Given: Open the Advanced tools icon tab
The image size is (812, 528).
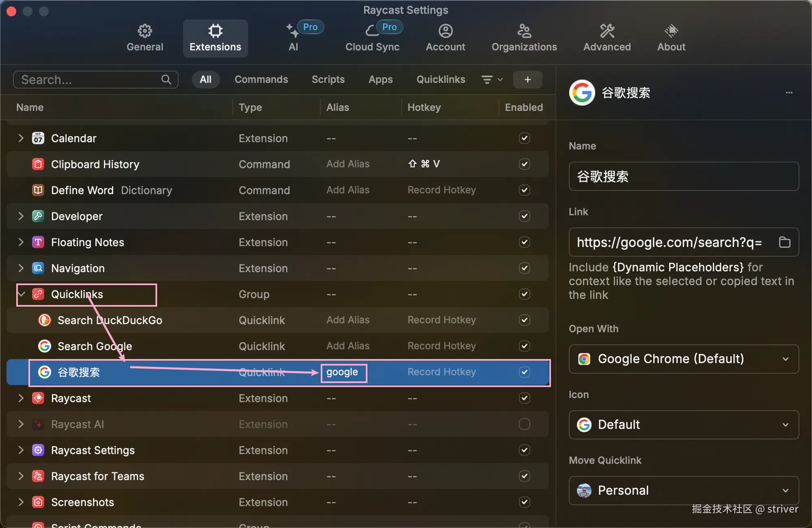Looking at the screenshot, I should pos(607,31).
